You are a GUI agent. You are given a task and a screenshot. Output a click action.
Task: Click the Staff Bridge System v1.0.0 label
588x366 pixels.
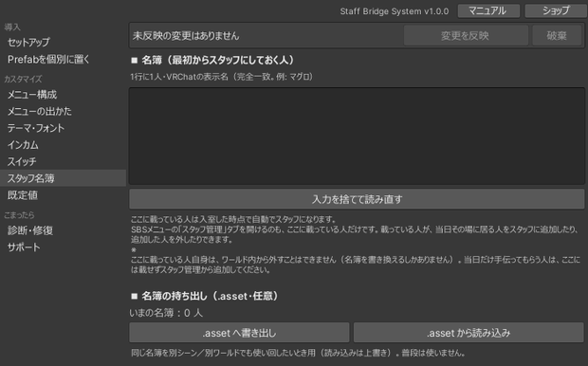coord(395,11)
